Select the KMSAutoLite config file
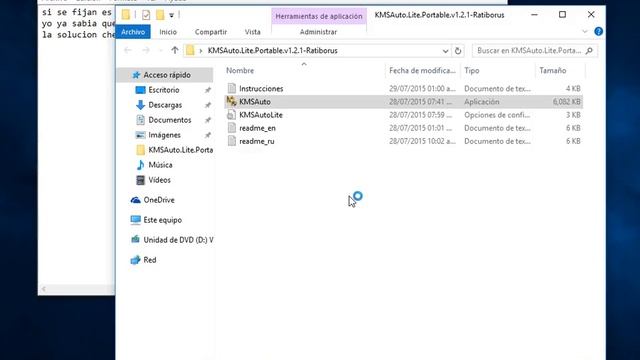 pos(261,115)
